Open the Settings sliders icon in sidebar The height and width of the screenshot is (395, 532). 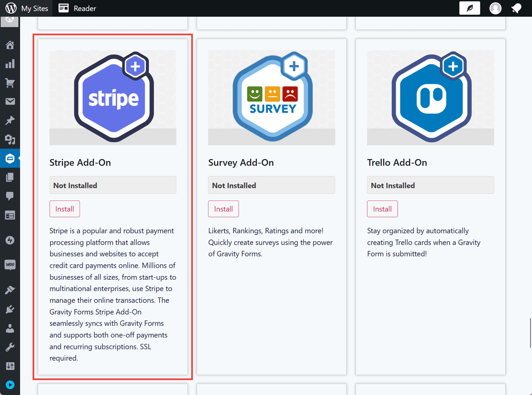(10, 366)
